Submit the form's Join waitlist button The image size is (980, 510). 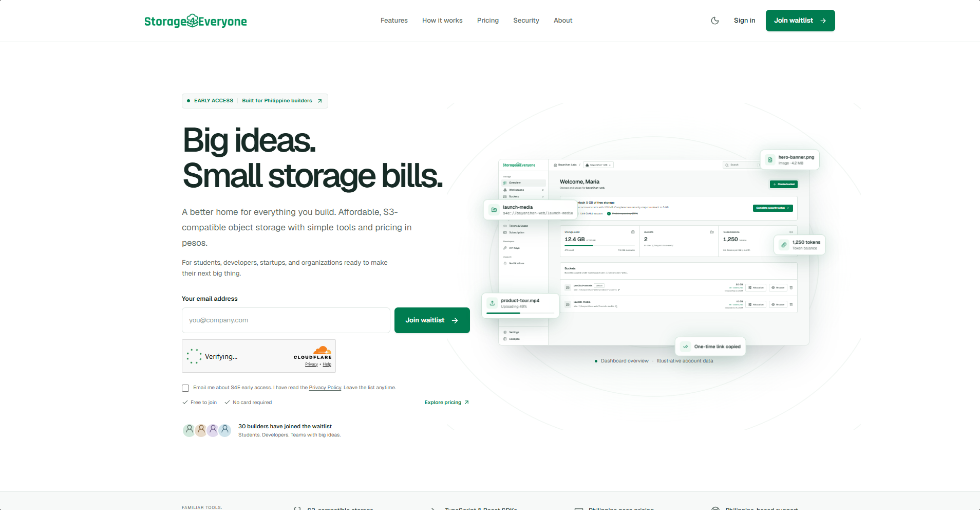[x=432, y=320]
